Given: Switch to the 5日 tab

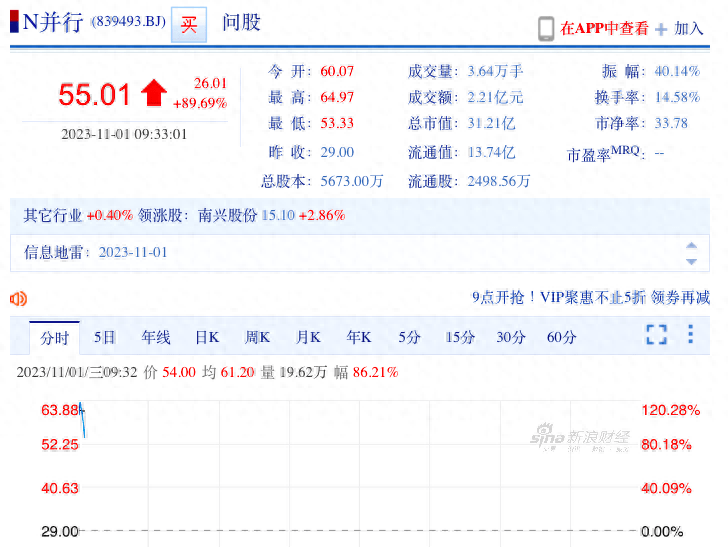Looking at the screenshot, I should [105, 337].
